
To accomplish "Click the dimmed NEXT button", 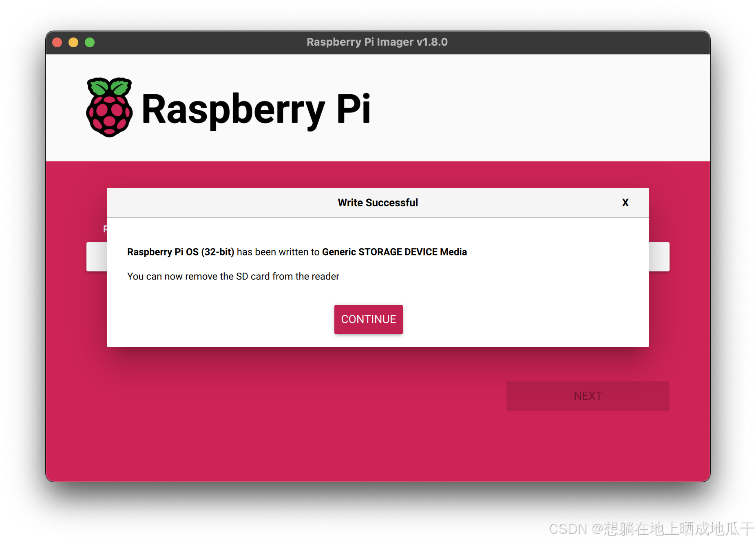I will coord(588,396).
